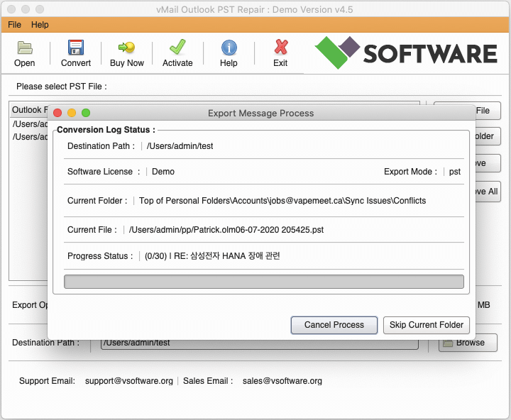The image size is (511, 420).
Task: Zoom the Export Message Process dialog
Action: point(86,113)
